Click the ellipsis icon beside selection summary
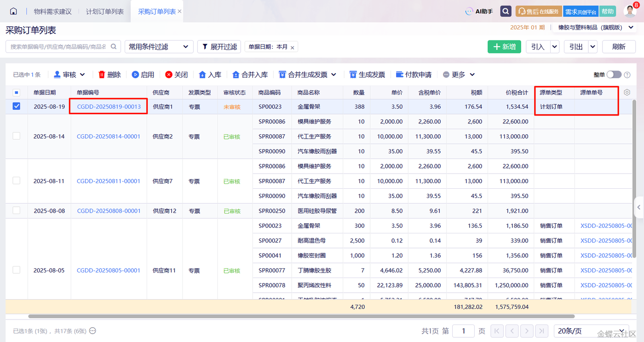Image resolution: width=644 pixels, height=342 pixels. (x=92, y=330)
